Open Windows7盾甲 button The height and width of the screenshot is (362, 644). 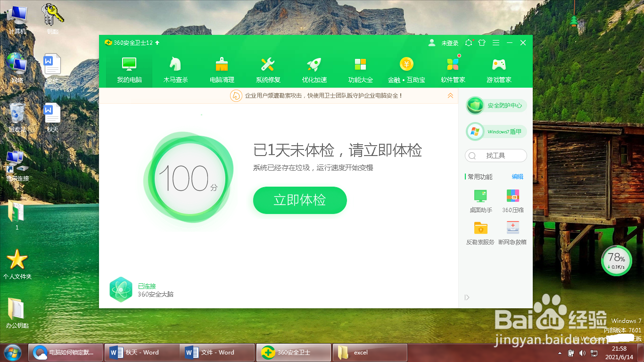[496, 132]
